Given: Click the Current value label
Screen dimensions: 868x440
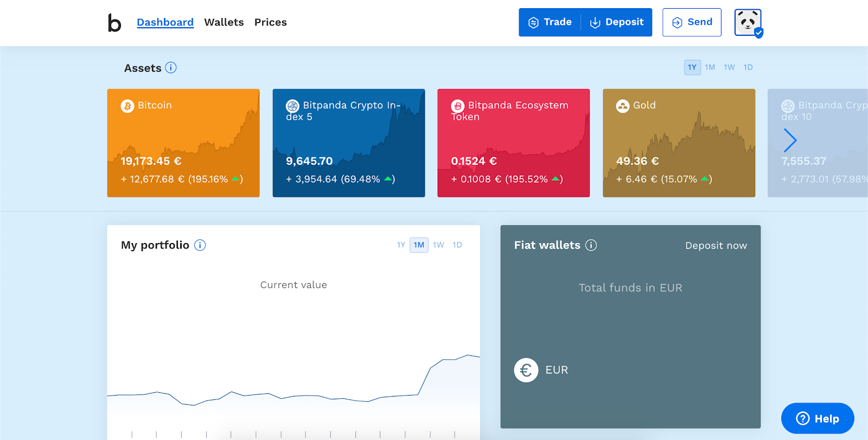Looking at the screenshot, I should pyautogui.click(x=293, y=285).
